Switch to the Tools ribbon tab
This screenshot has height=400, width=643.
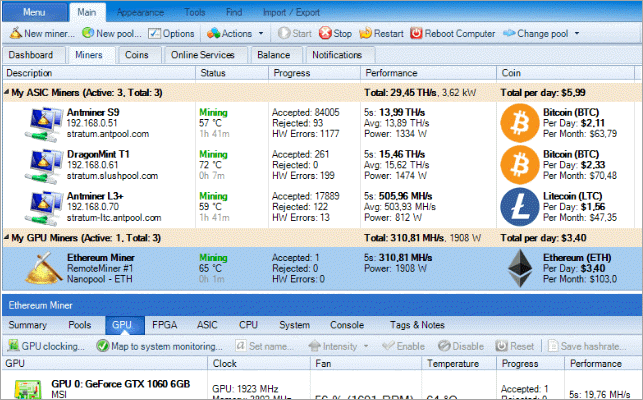(x=195, y=12)
